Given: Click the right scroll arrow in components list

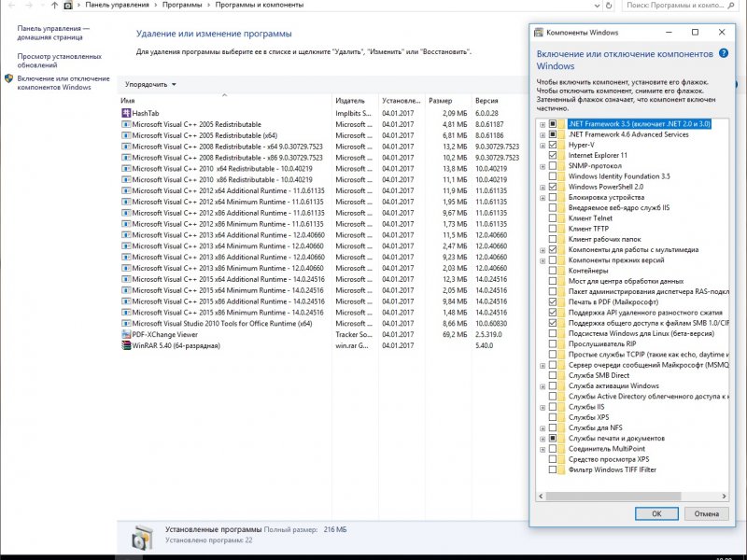Looking at the screenshot, I should coord(725,496).
